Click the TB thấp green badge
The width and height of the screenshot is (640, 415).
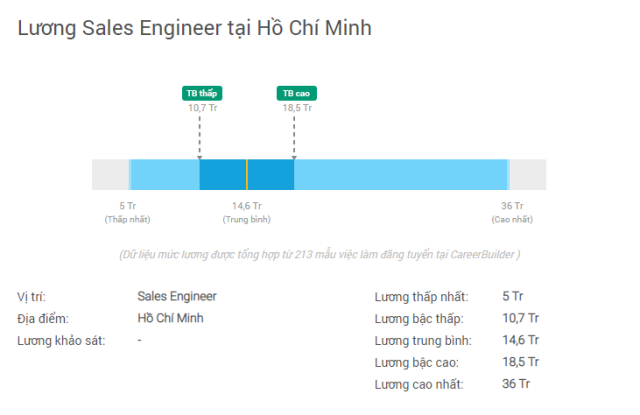click(202, 93)
